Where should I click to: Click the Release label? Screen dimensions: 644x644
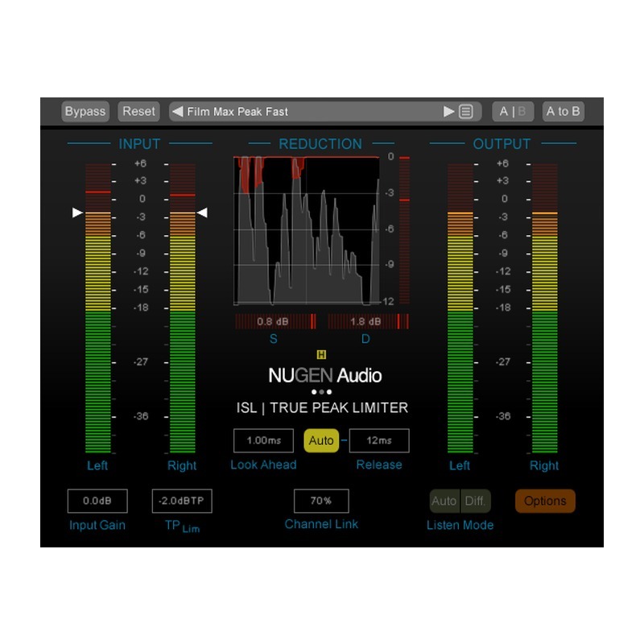pos(379,465)
